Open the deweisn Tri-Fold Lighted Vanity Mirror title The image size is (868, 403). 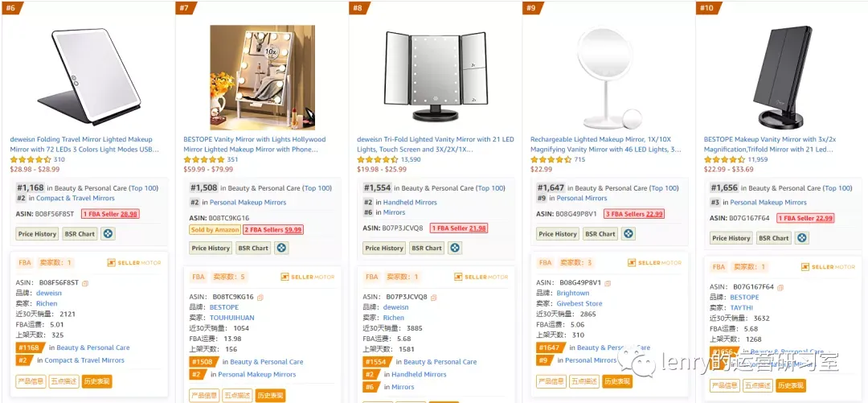pyautogui.click(x=436, y=144)
